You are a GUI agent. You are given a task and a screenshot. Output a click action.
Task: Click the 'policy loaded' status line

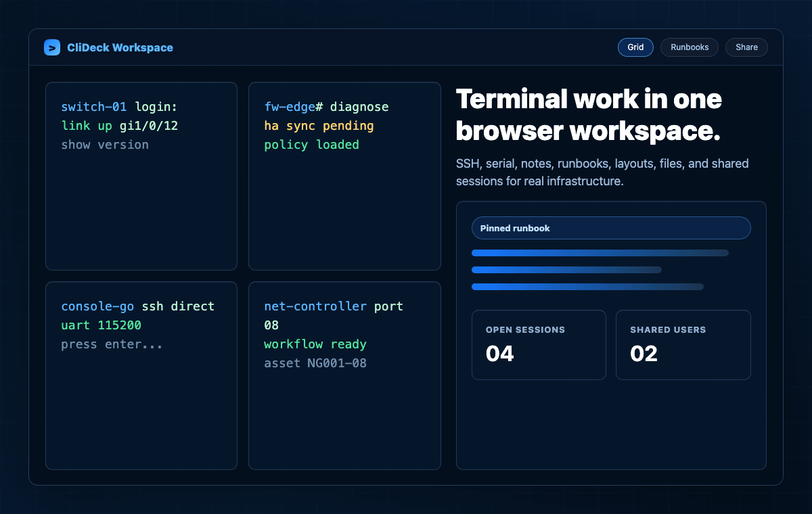[311, 145]
